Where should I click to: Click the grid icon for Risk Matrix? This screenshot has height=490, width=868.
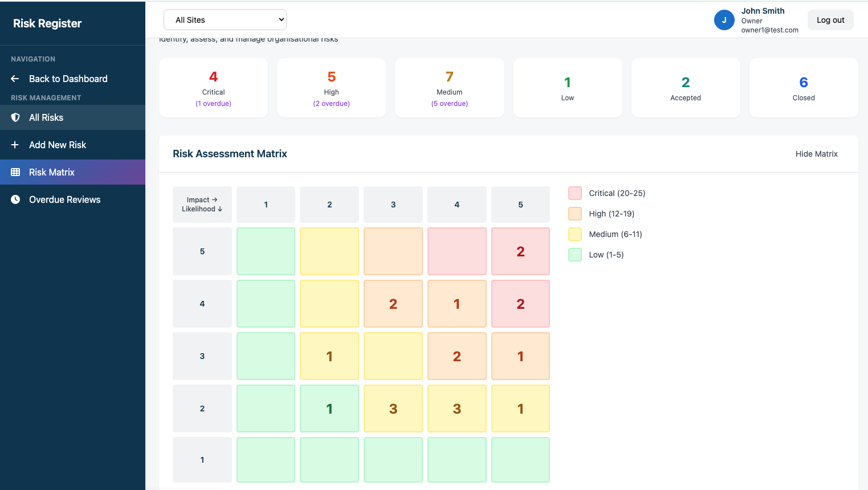pyautogui.click(x=15, y=172)
